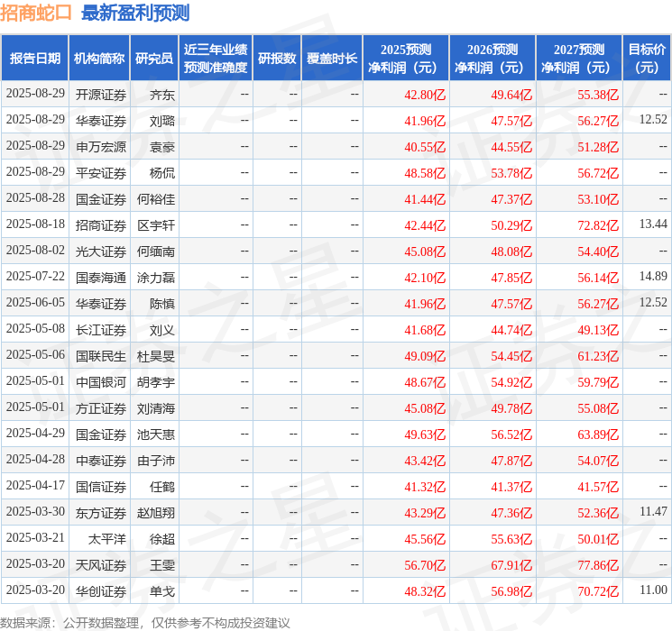Viewport: 672px width, 631px height.
Task: Click target price 11.00
Action: (653, 590)
